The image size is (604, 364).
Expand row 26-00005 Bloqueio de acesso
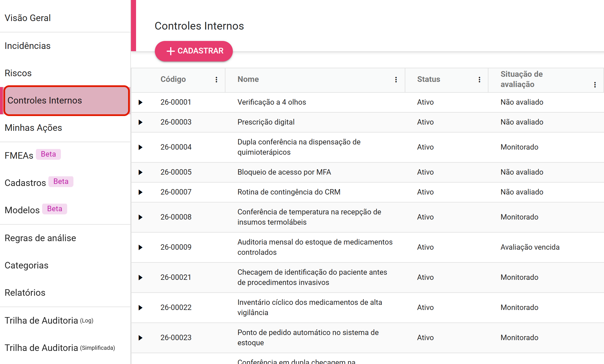(x=140, y=172)
